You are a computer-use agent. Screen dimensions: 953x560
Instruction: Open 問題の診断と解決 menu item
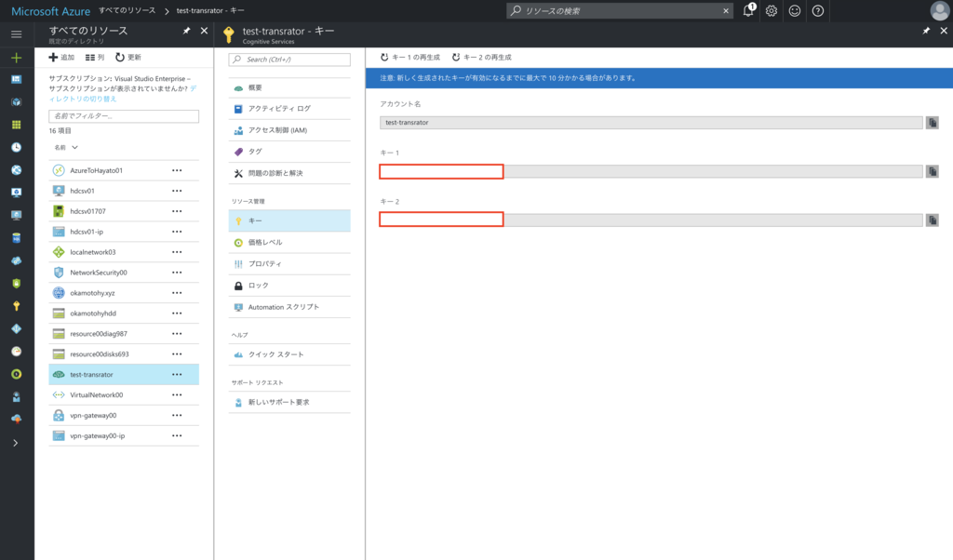tap(289, 174)
